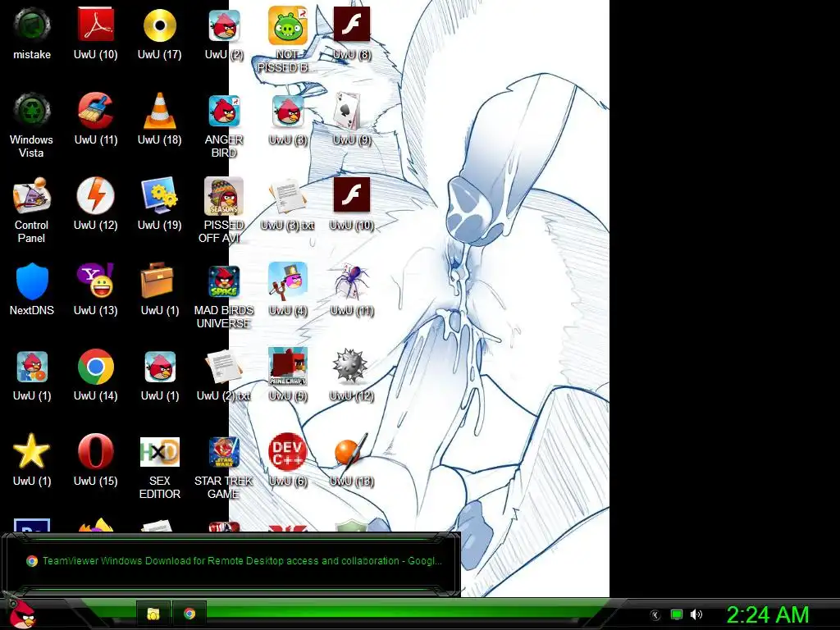
Task: Open orange ball and pen icon UwU (13)
Action: tap(352, 459)
